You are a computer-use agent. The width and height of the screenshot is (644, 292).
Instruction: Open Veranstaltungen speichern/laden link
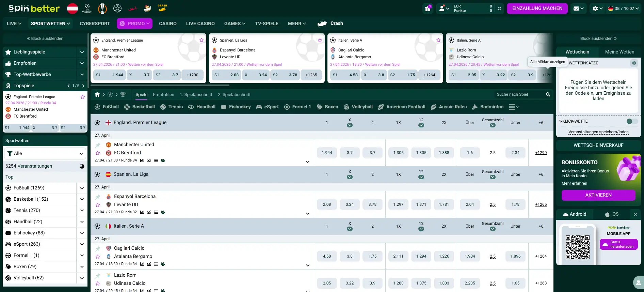(x=598, y=132)
